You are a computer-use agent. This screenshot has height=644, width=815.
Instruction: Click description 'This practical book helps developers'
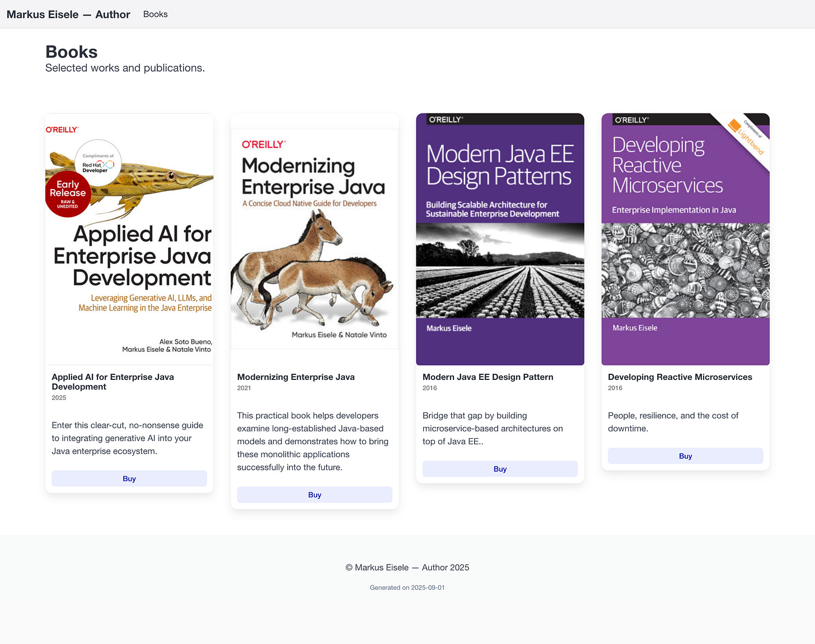(312, 441)
